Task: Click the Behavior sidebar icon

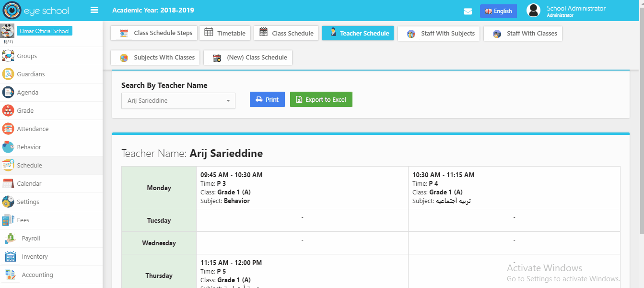Action: 8,147
